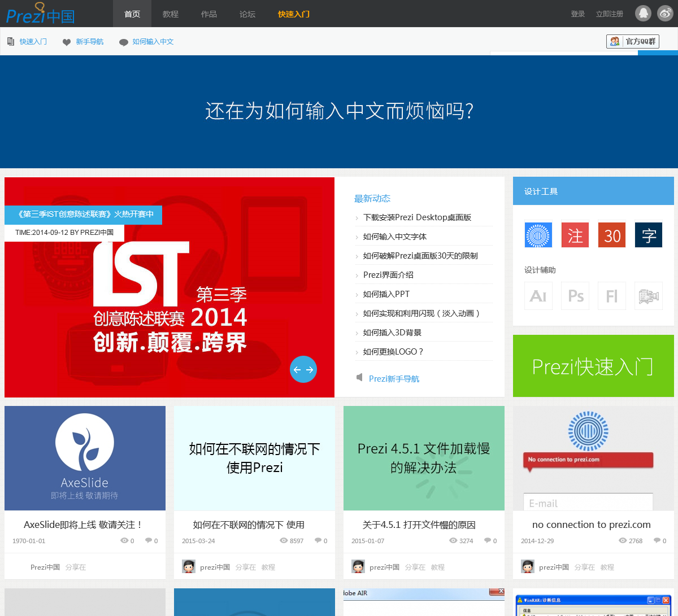Open 快速入门 in the sub navigation bar

tap(33, 42)
